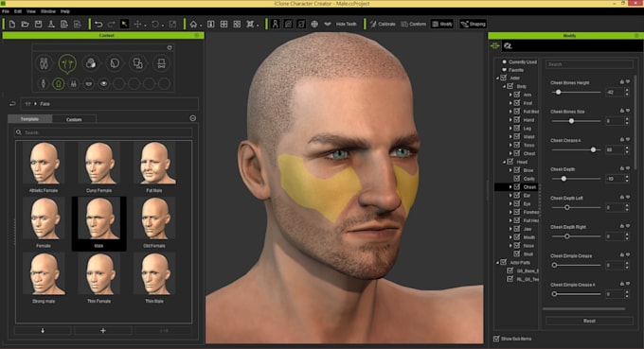The width and height of the screenshot is (644, 349).
Task: Click the Calibrate toolbar button
Action: [383, 25]
